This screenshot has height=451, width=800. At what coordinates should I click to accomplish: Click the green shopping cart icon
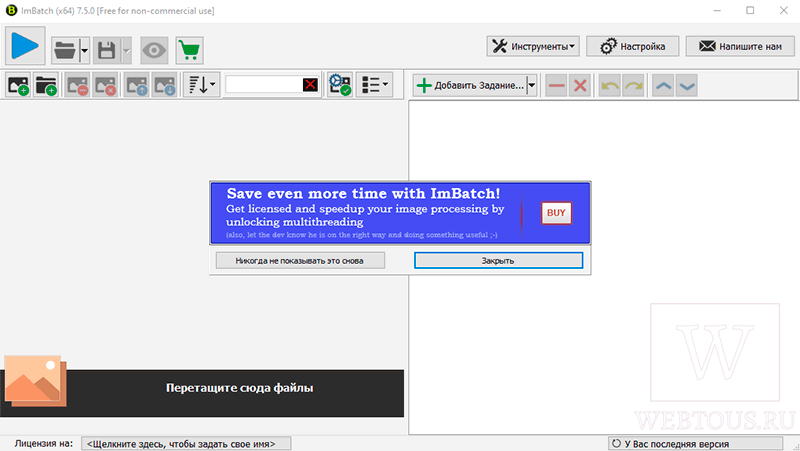click(189, 50)
